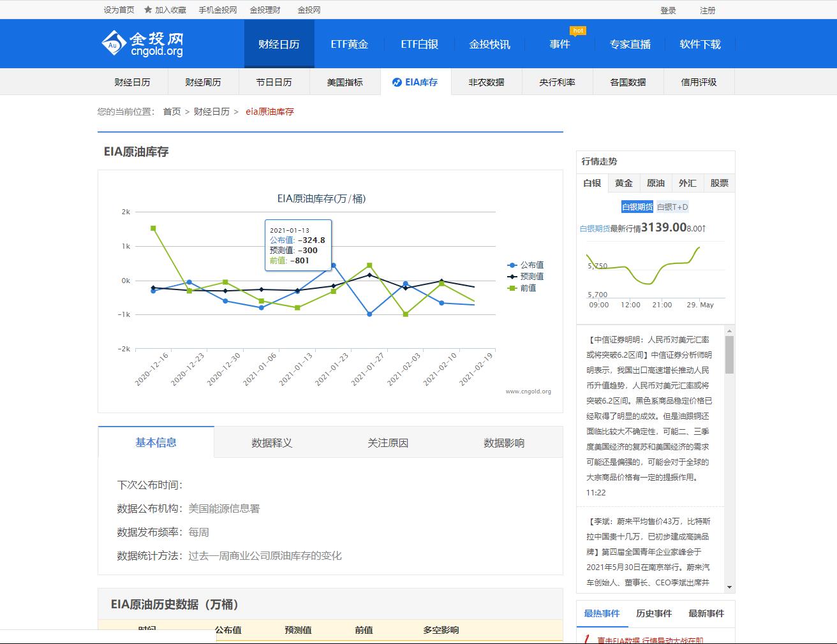Click the 登录 login link
Screen dimensions: 837x644
pyautogui.click(x=668, y=10)
